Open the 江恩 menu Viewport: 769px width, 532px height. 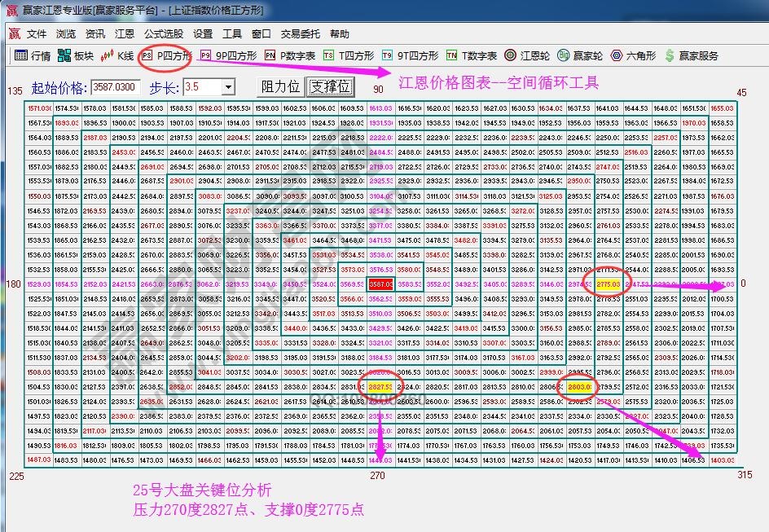coord(124,34)
